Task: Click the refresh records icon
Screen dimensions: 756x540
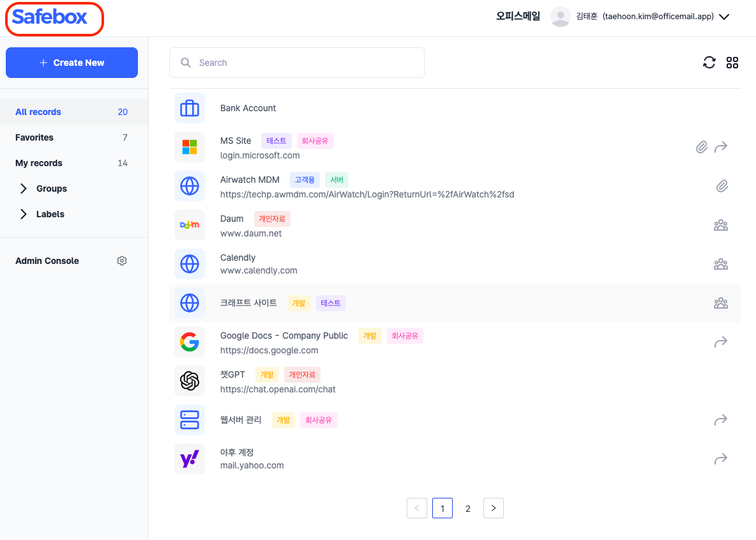Action: pos(709,63)
